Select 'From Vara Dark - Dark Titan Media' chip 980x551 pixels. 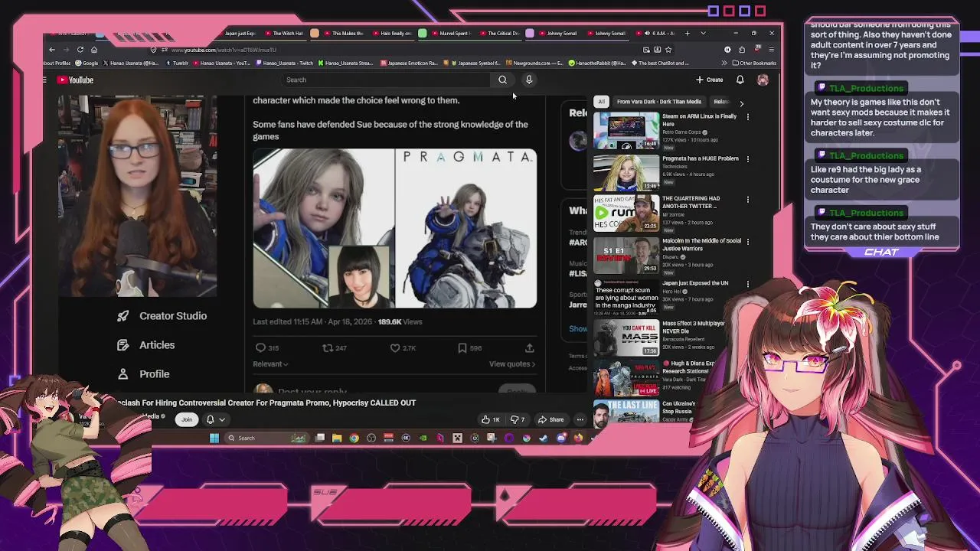[658, 102]
